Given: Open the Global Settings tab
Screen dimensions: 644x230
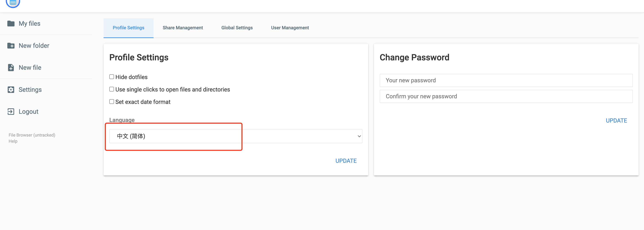Looking at the screenshot, I should coord(237,28).
